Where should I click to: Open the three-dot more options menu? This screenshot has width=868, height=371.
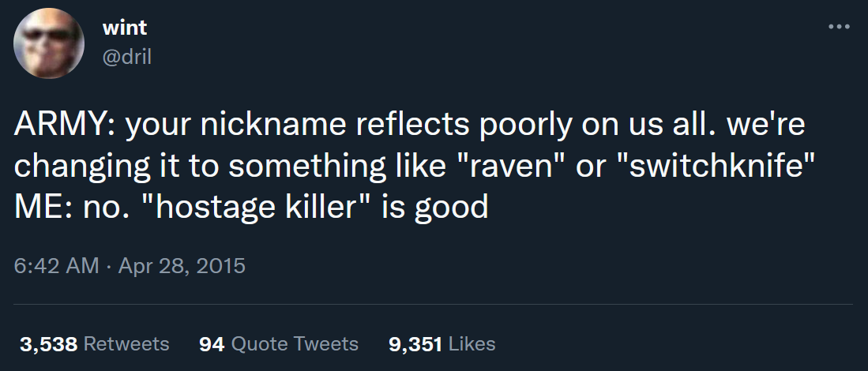(x=838, y=27)
